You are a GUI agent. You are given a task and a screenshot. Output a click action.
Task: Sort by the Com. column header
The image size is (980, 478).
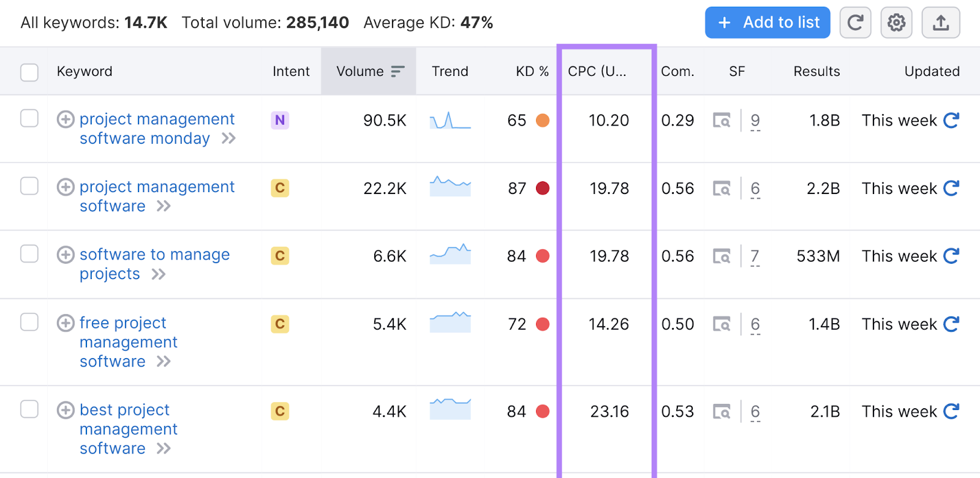click(x=677, y=72)
